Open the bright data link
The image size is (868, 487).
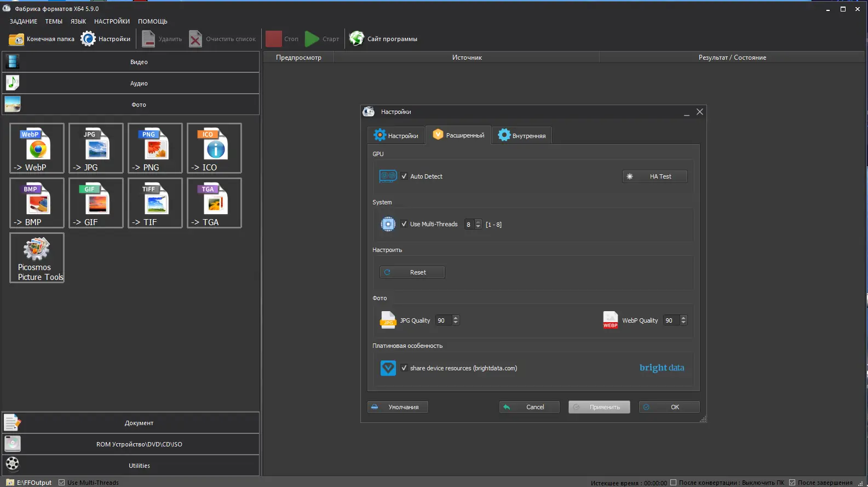(x=662, y=368)
